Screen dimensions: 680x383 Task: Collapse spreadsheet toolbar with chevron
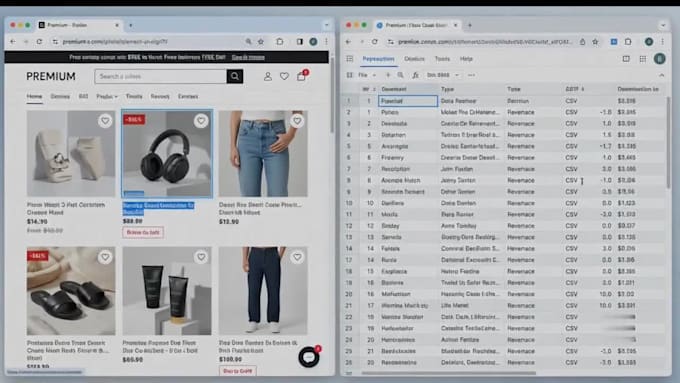click(x=661, y=75)
